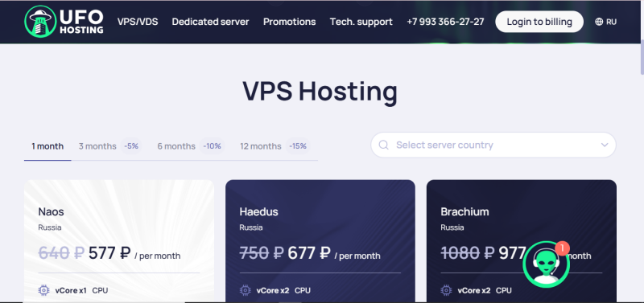Image resolution: width=644 pixels, height=303 pixels.
Task: Click the UFO Hosting logo
Action: [64, 22]
